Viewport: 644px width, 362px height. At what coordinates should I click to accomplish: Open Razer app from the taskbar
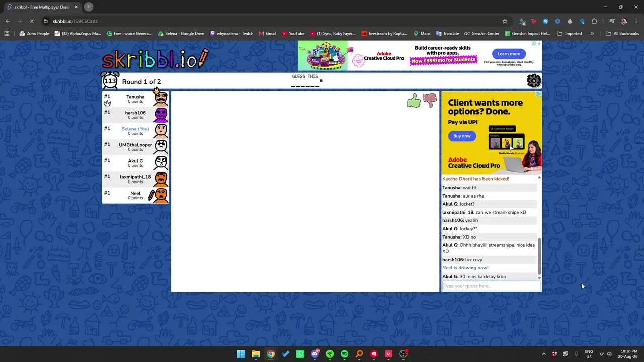(x=330, y=354)
